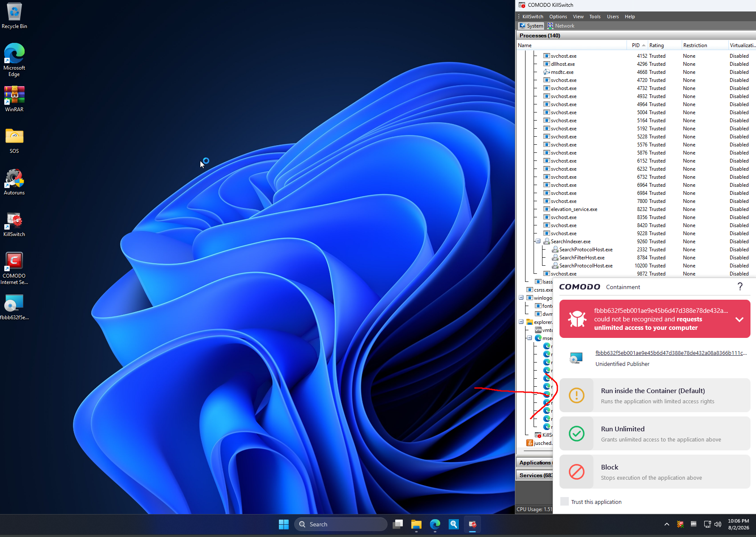Collapse the explorer tree node
756x537 pixels.
[x=521, y=322]
